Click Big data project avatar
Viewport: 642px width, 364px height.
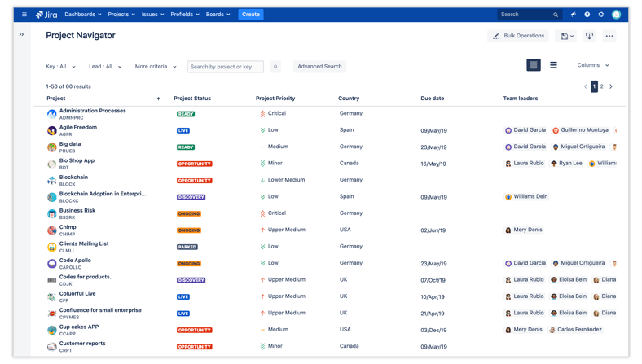tap(51, 147)
